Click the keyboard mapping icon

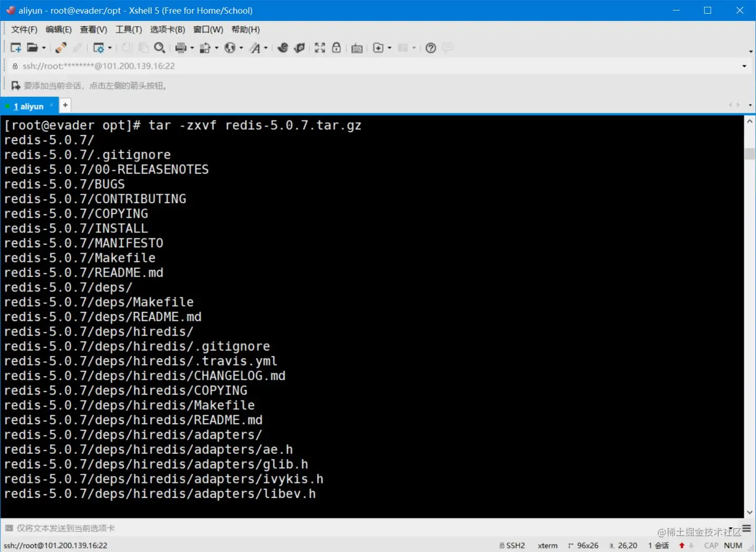point(357,48)
